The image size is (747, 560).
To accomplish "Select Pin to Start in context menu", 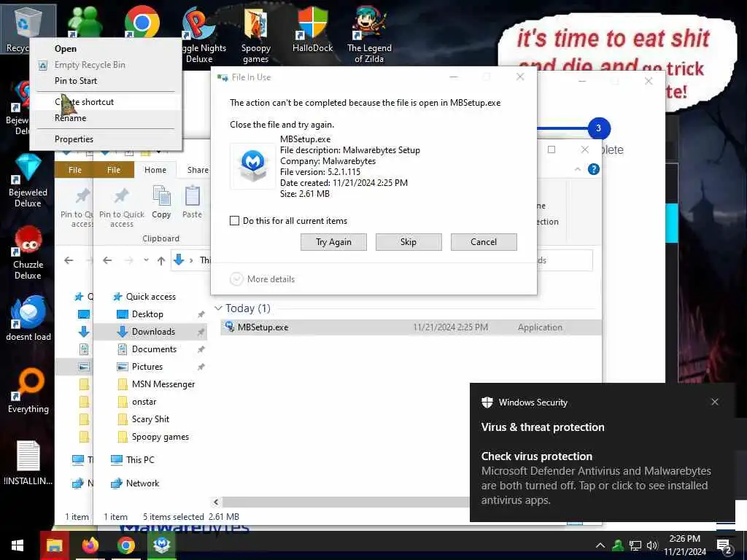I will (106, 80).
